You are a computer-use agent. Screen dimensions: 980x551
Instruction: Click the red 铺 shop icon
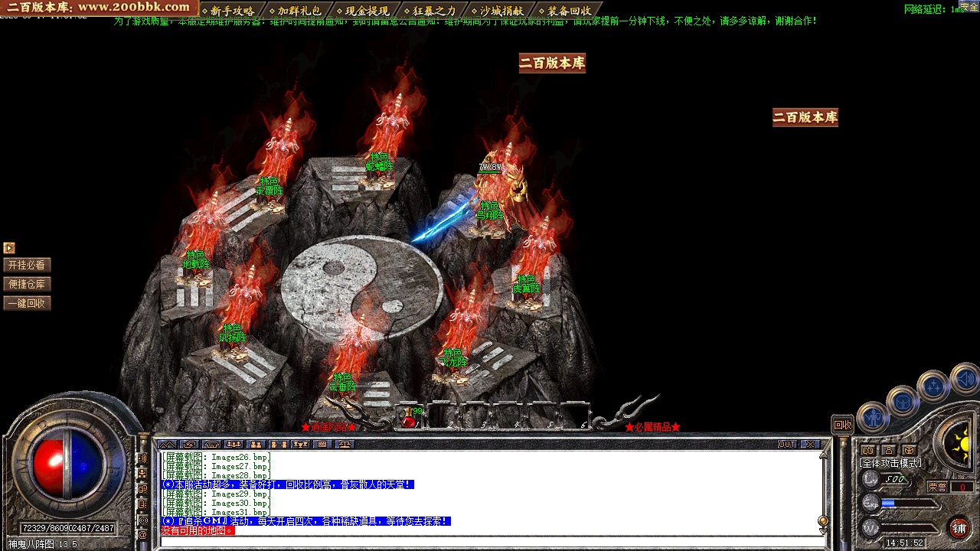click(x=959, y=528)
